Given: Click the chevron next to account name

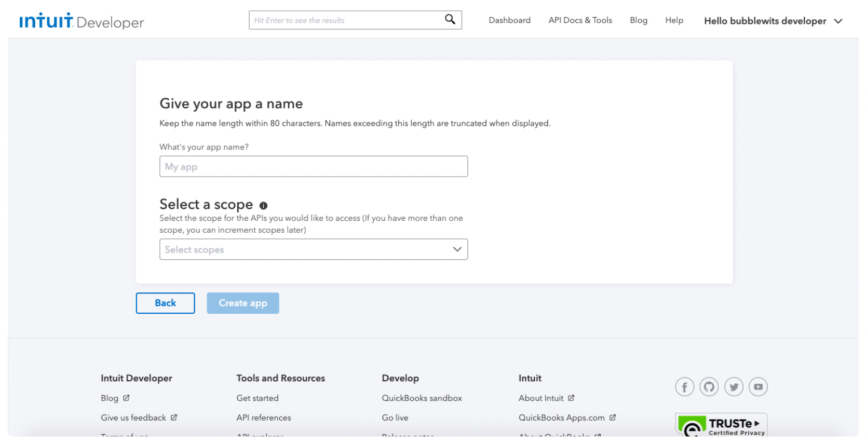Looking at the screenshot, I should tap(838, 22).
